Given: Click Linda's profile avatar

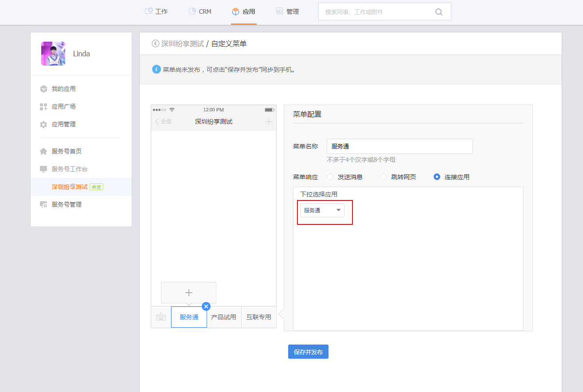Looking at the screenshot, I should pos(53,54).
